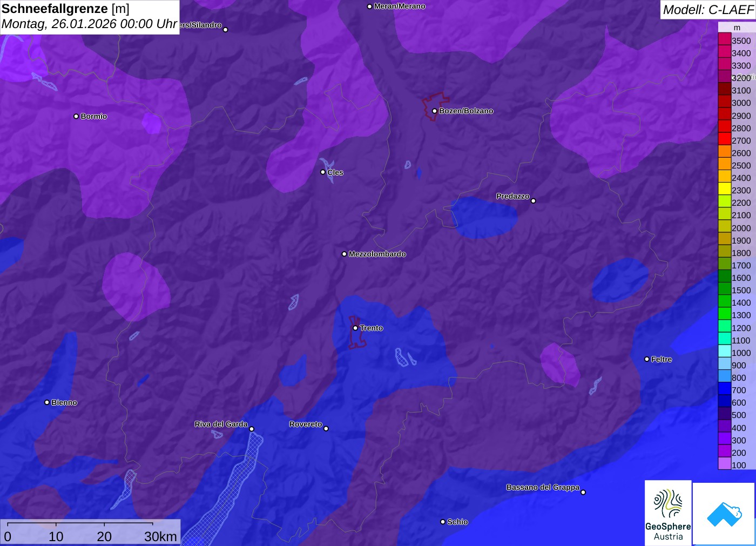Image resolution: width=756 pixels, height=546 pixels.
Task: Click the Feltre city marker dot
Action: click(647, 359)
